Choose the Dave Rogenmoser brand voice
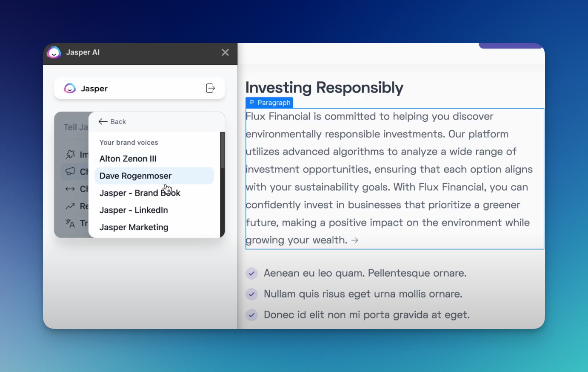588x372 pixels. (154, 176)
